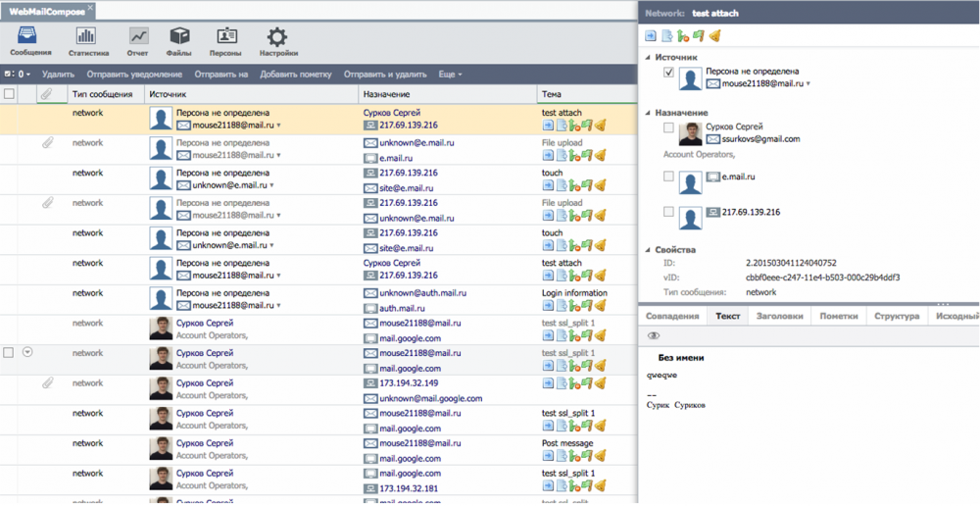Check box beside Сурков Сергей in detail panel
Image resolution: width=980 pixels, height=506 pixels.
(668, 127)
